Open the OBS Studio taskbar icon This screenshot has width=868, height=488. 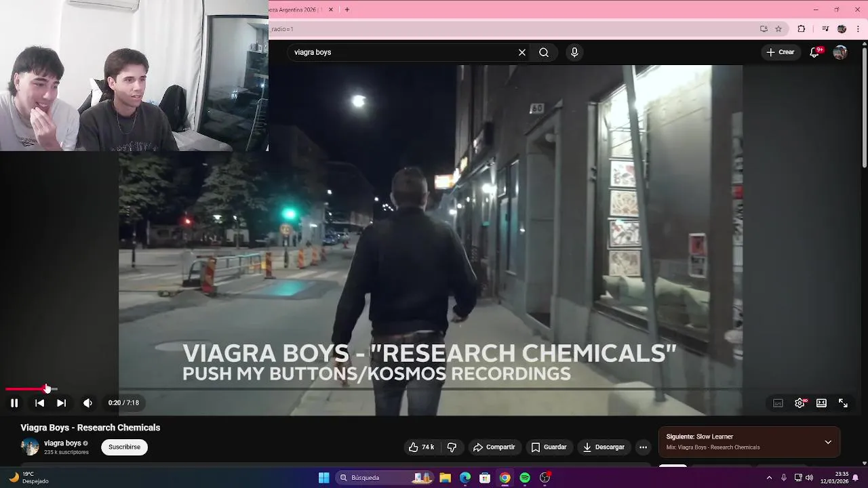click(x=545, y=478)
